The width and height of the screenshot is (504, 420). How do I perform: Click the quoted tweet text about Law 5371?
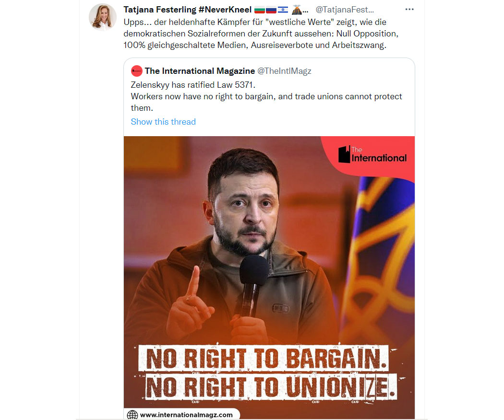point(266,96)
